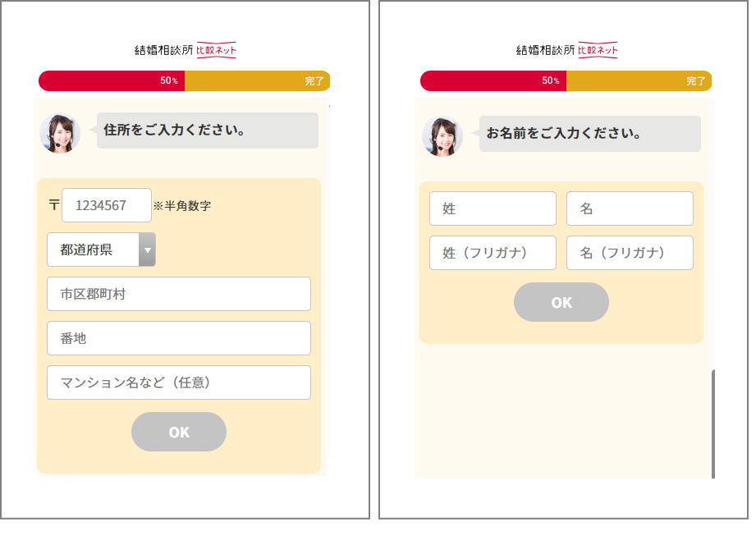Image resolution: width=756 pixels, height=536 pixels.
Task: Click the scrollbar on the right panel edge
Action: pos(712,423)
